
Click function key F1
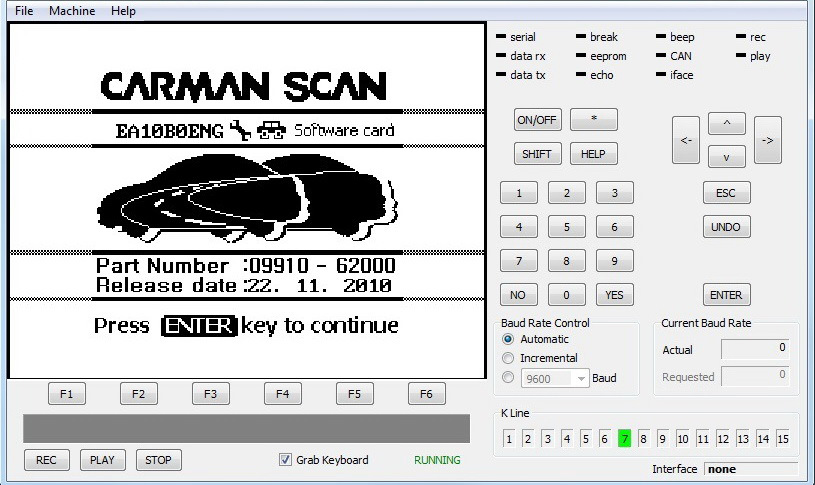pos(67,394)
